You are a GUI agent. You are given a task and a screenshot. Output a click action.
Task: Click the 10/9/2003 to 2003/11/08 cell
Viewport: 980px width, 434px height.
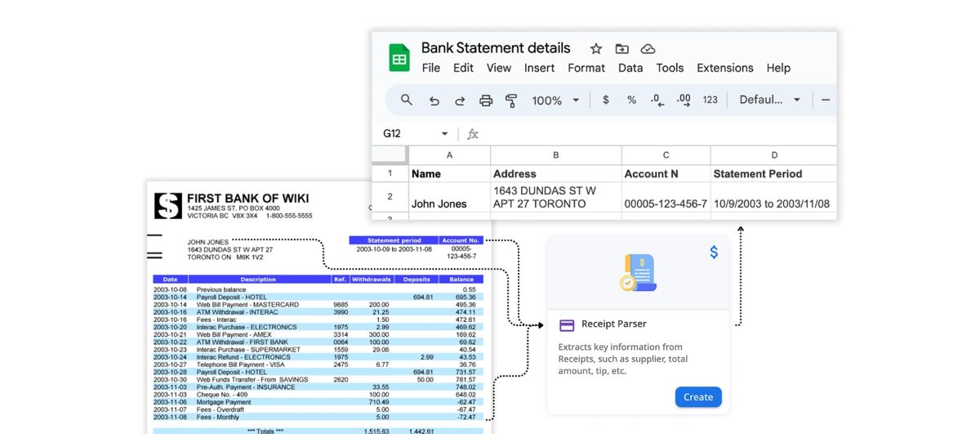pyautogui.click(x=774, y=197)
